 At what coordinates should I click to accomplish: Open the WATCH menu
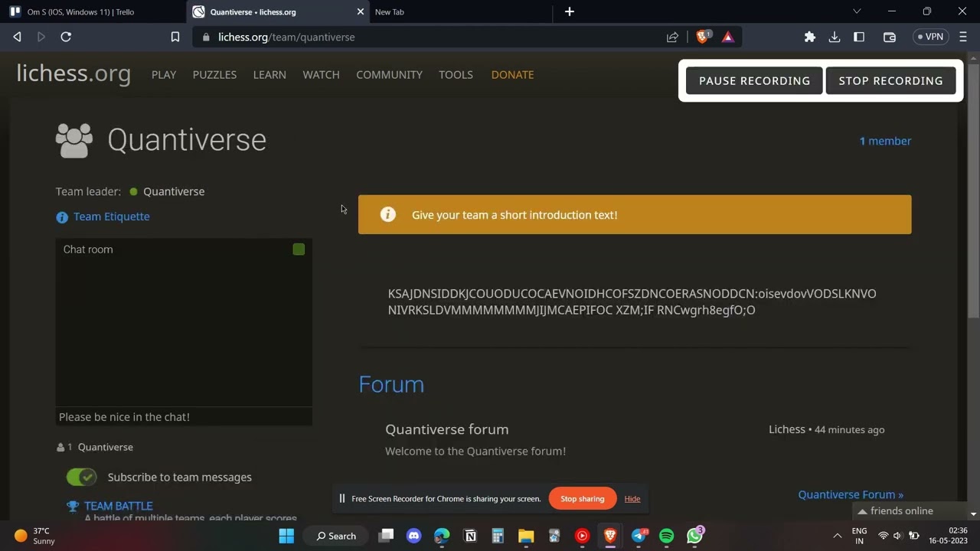(x=321, y=74)
